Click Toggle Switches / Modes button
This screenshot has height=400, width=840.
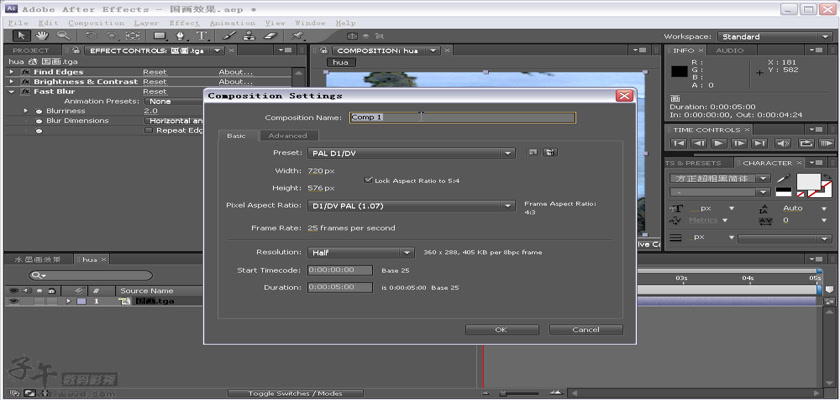point(296,393)
